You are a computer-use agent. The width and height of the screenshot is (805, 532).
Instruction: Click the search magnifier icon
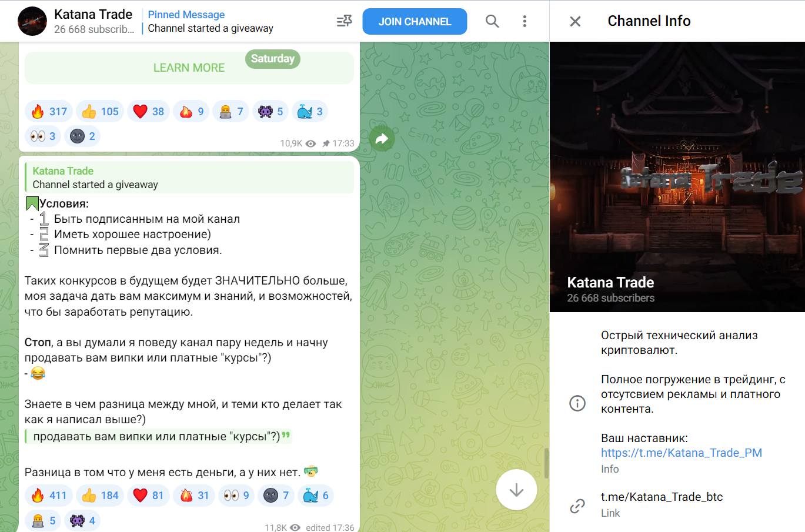[492, 21]
